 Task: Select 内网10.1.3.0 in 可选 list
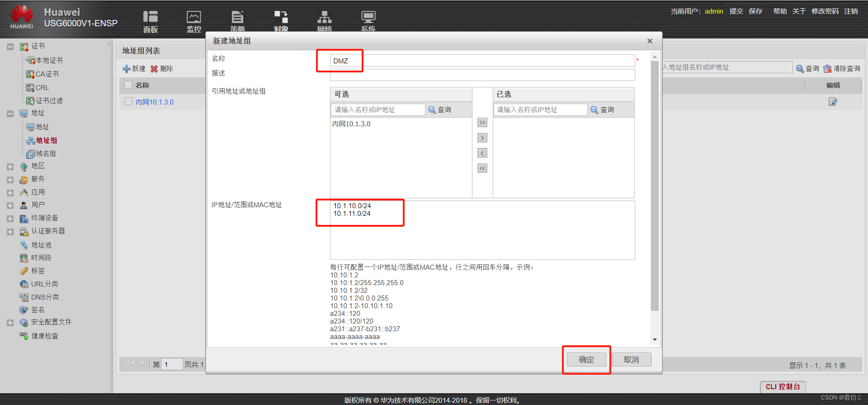click(x=351, y=124)
